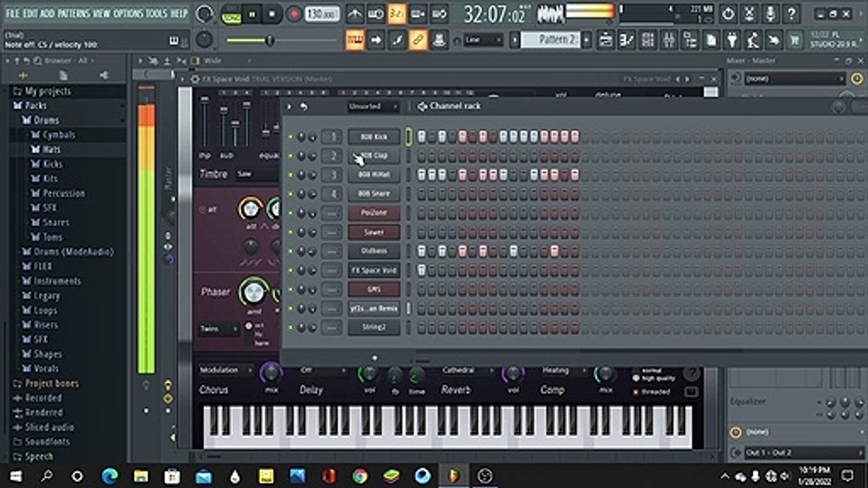Select high quality radio option

[635, 378]
